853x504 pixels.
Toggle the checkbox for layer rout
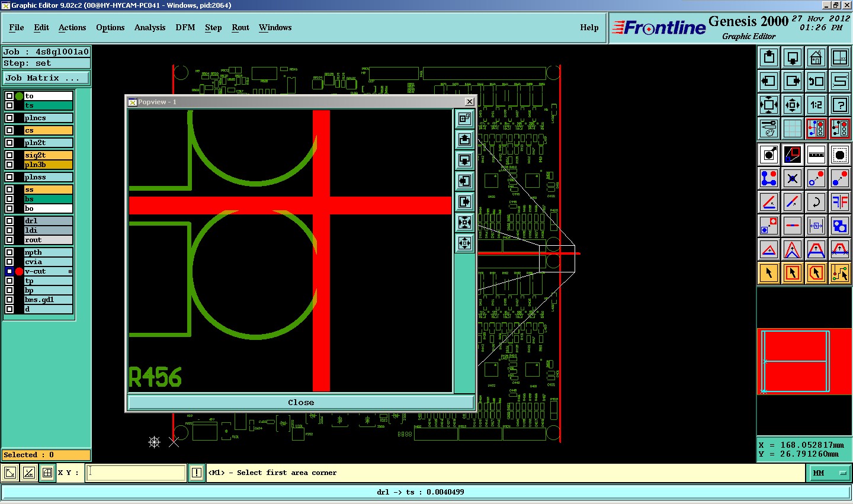click(x=9, y=240)
